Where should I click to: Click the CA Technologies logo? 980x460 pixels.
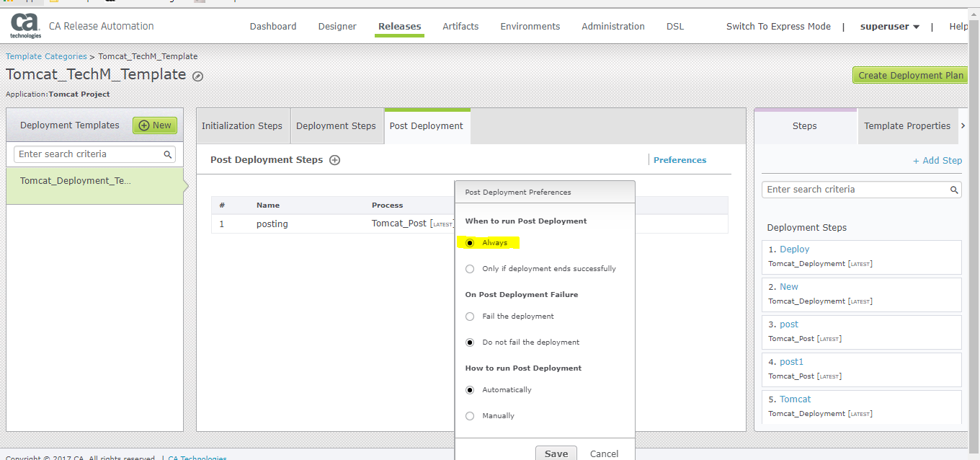tap(25, 26)
